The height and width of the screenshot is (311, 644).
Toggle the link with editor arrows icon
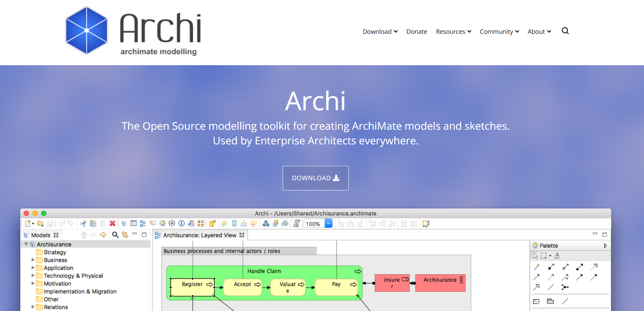point(125,235)
